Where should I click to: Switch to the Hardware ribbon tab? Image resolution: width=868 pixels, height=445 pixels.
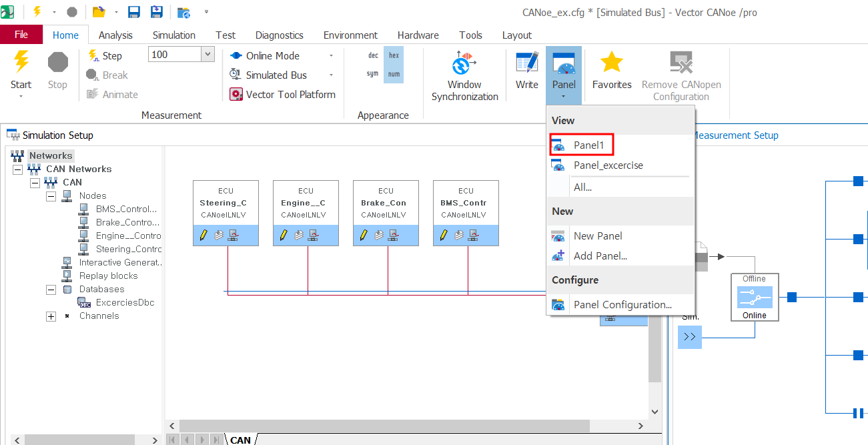point(418,35)
